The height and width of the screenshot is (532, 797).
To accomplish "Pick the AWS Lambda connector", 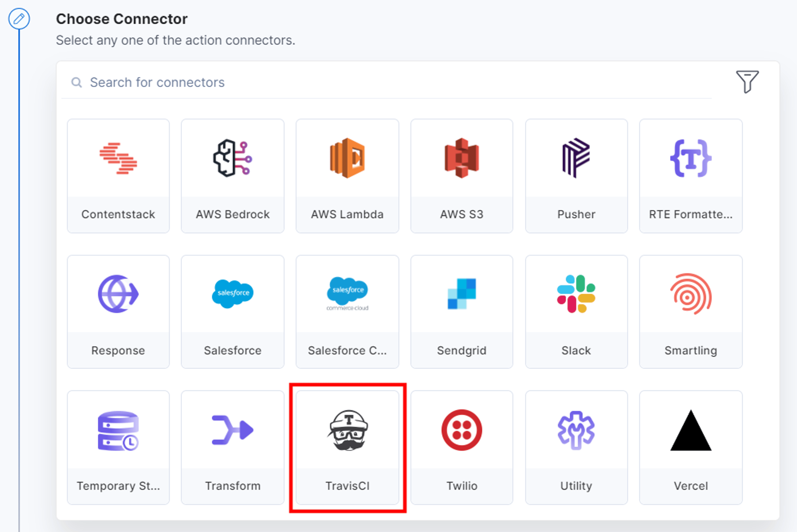I will coord(347,176).
